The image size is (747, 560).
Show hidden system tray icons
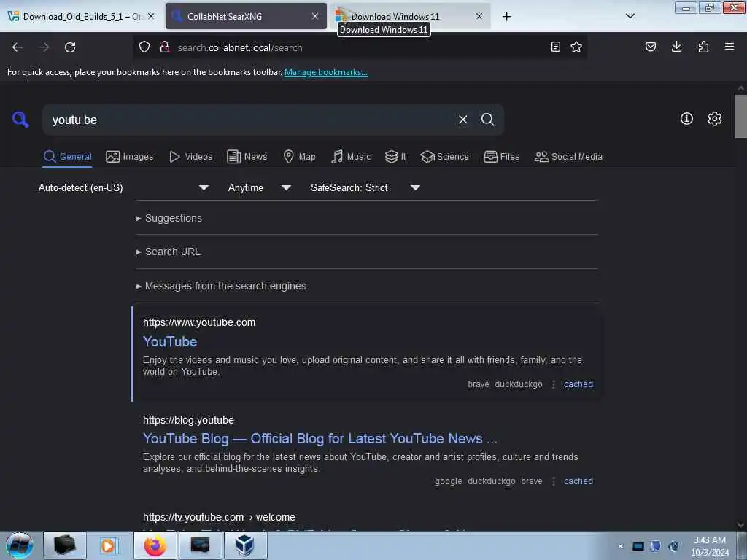point(620,546)
